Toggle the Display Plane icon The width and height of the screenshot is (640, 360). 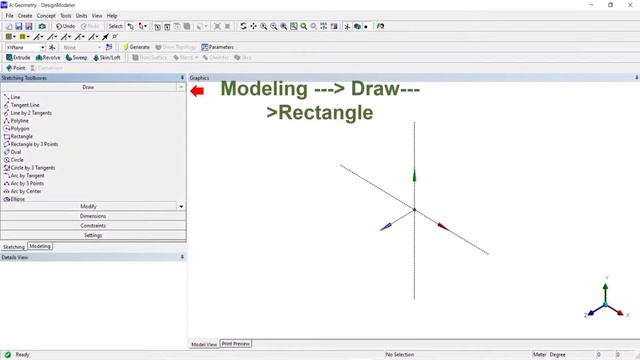[x=347, y=27]
